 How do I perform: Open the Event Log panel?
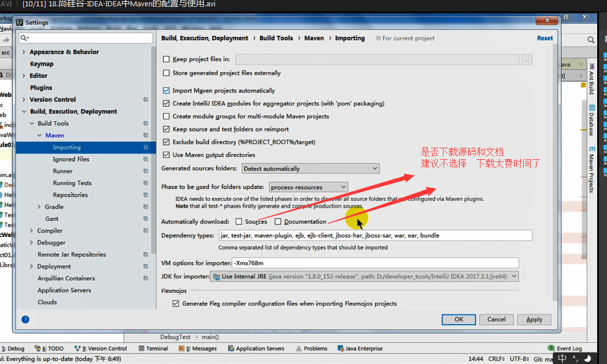(565, 348)
